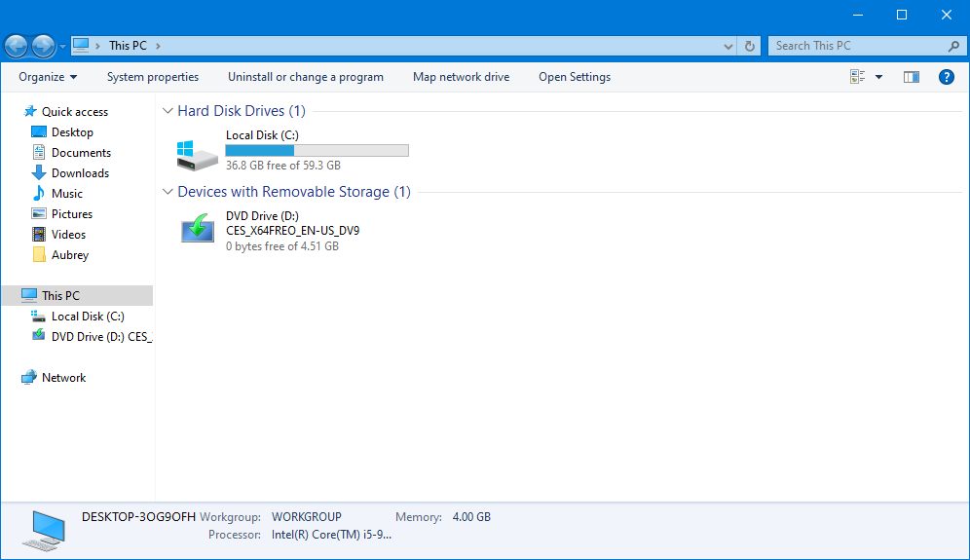
Task: Open the Aubrey folder in sidebar
Action: coord(70,254)
